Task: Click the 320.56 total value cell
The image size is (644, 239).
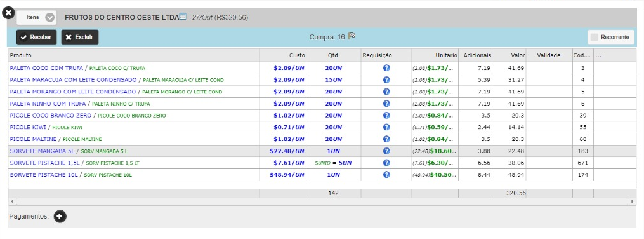Action: click(509, 193)
